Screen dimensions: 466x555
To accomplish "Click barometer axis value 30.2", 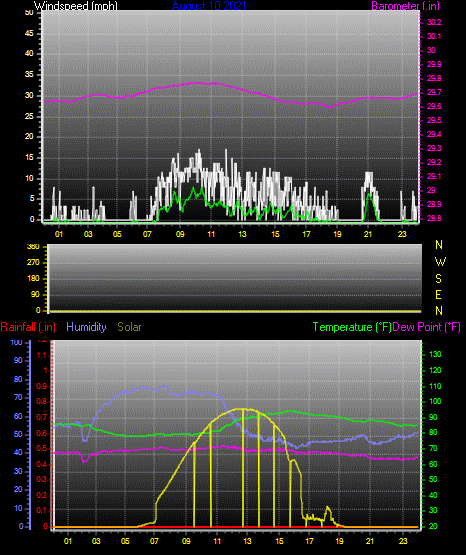I will click(434, 22).
